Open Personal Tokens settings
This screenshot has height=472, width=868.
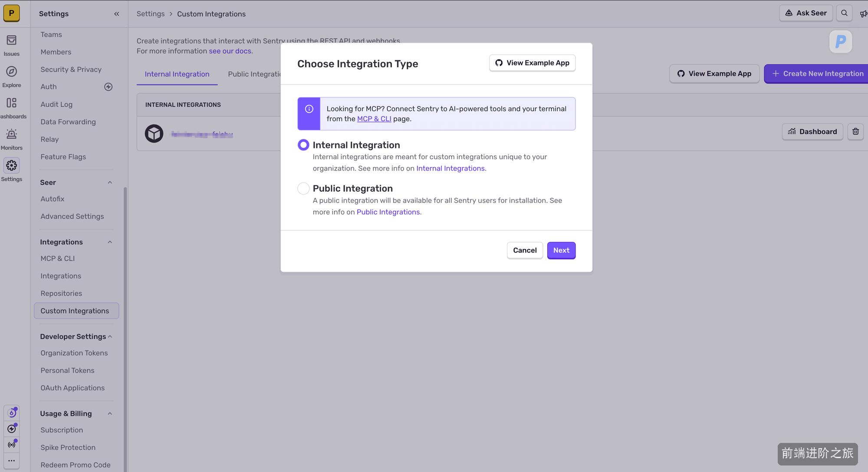click(67, 370)
